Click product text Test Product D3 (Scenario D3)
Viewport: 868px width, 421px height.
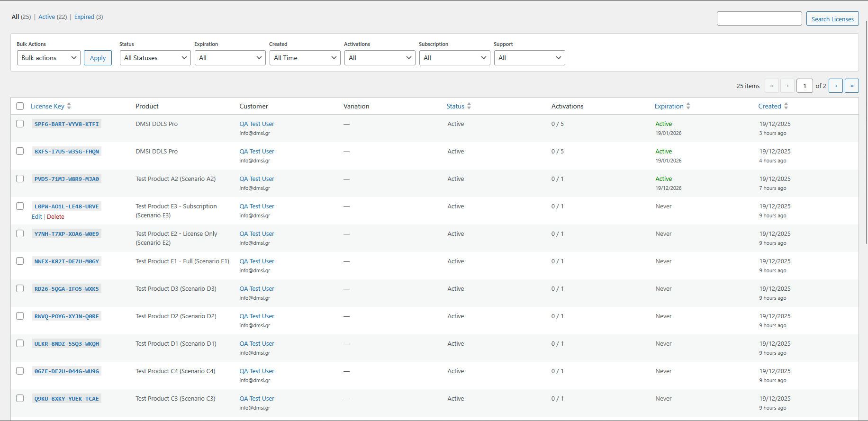176,288
